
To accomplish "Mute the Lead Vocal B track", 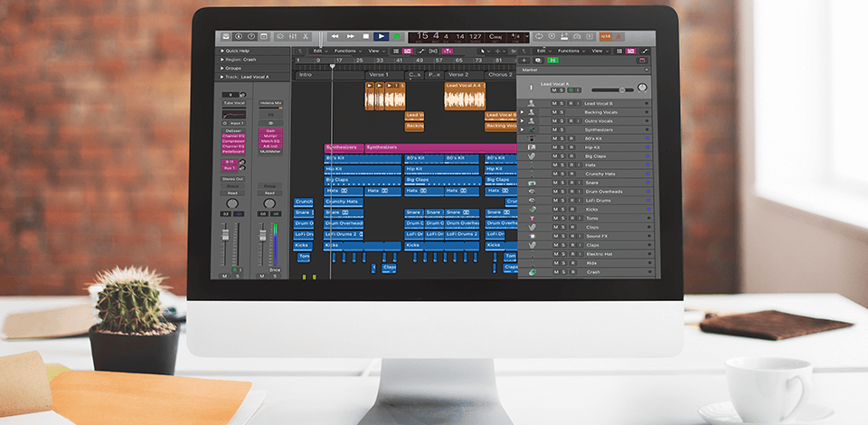I will pos(554,103).
